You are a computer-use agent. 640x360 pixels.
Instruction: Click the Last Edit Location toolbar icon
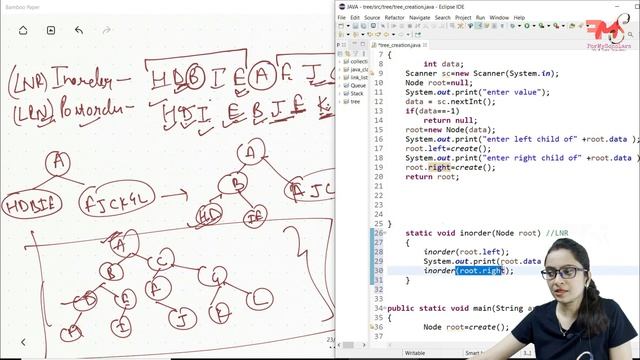click(369, 35)
